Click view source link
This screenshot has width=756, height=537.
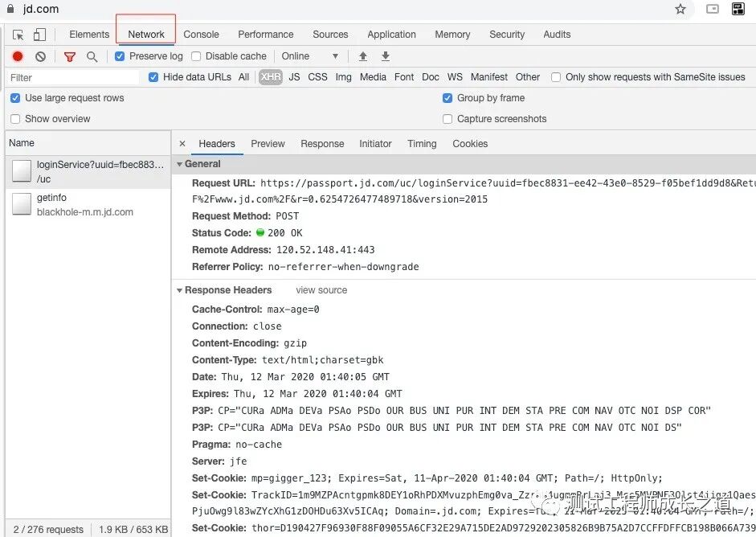pyautogui.click(x=321, y=290)
